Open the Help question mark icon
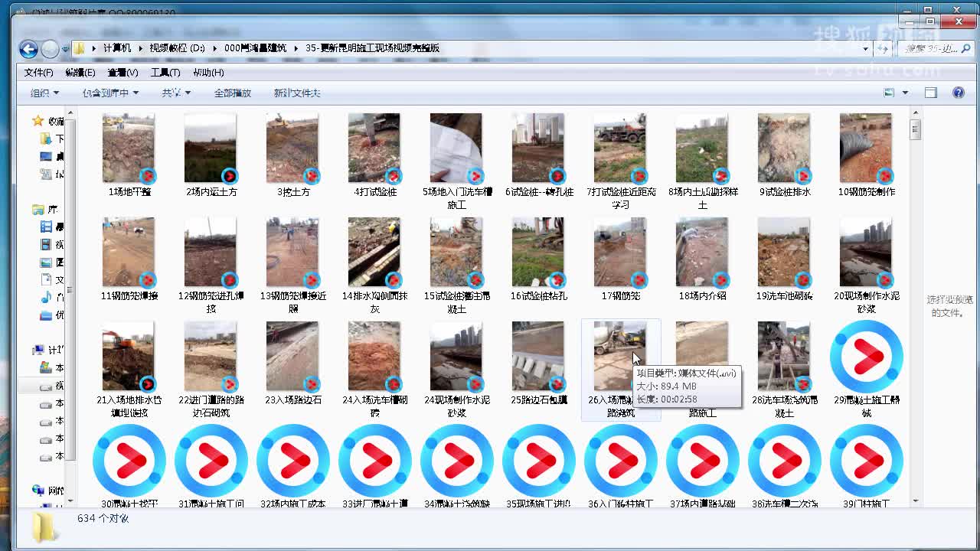 pyautogui.click(x=959, y=92)
